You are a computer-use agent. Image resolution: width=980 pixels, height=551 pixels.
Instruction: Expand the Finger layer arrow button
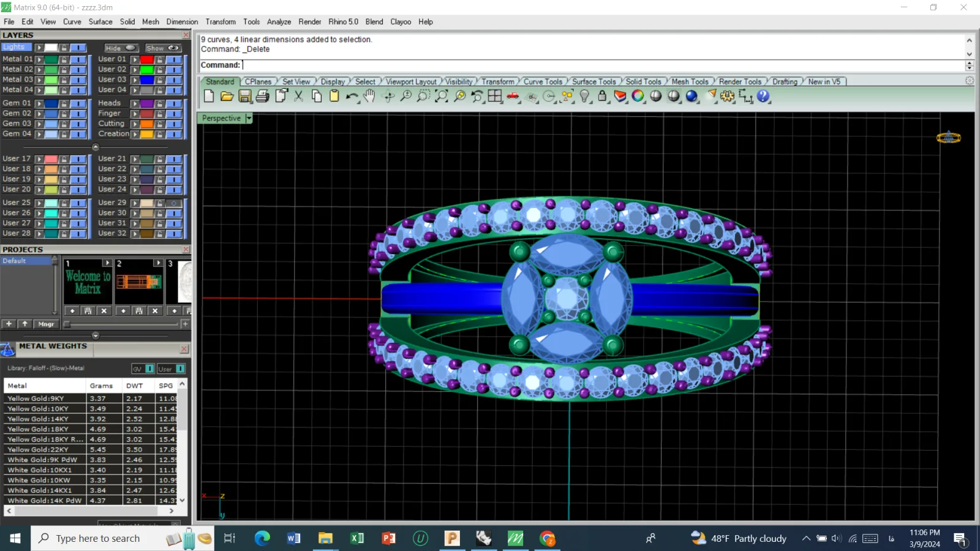pos(135,113)
